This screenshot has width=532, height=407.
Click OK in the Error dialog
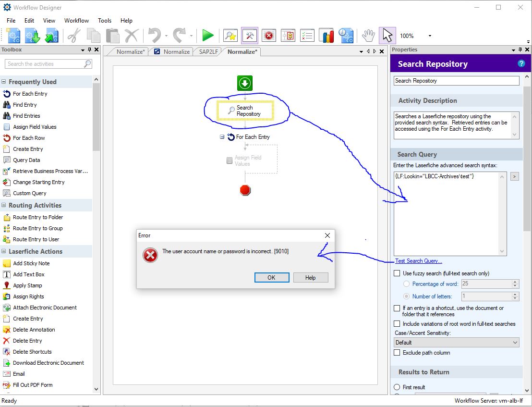(x=271, y=277)
